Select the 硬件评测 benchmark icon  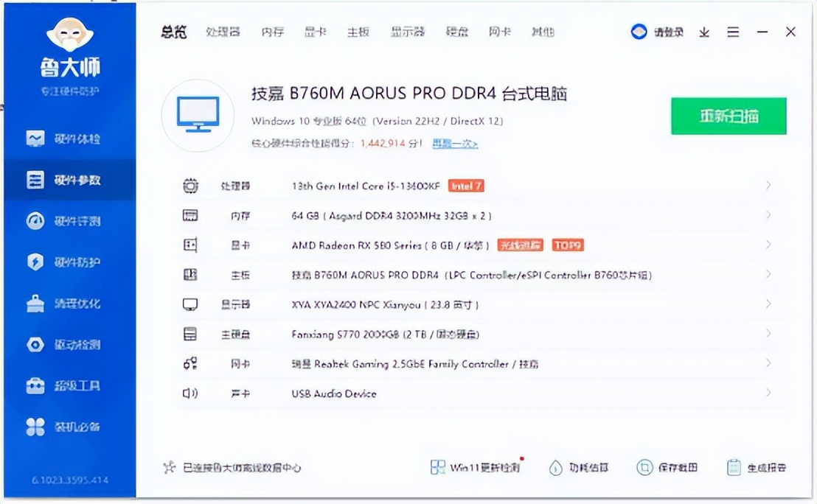click(x=69, y=220)
